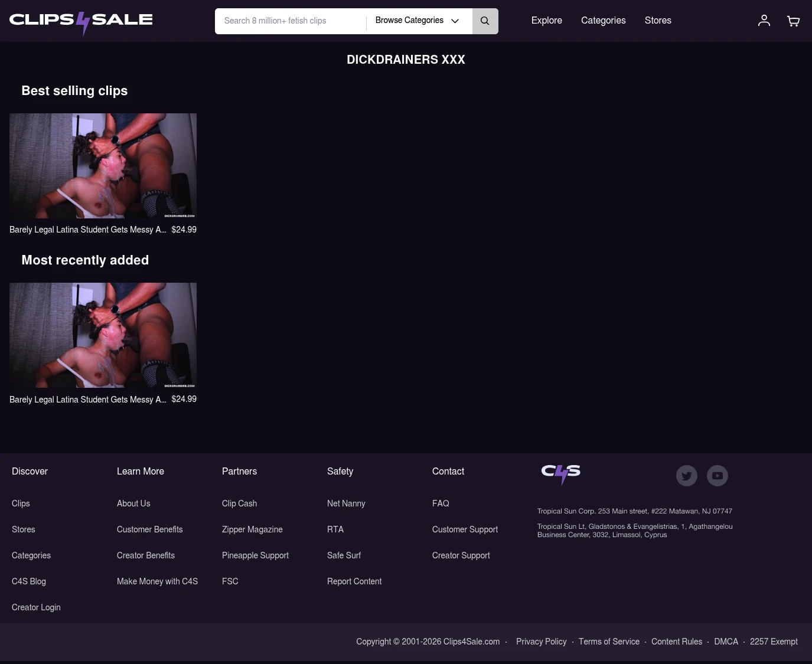Open the Clips link under Discover
This screenshot has width=812, height=664.
[21, 503]
